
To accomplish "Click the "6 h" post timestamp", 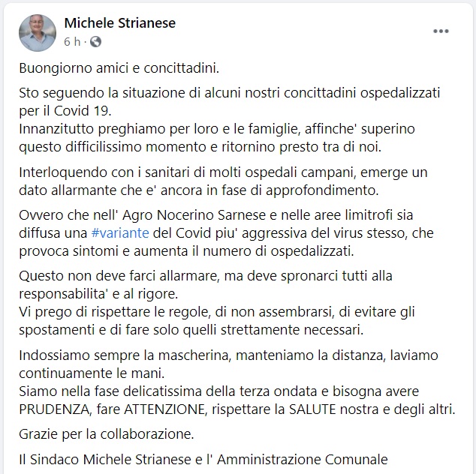I will (72, 42).
